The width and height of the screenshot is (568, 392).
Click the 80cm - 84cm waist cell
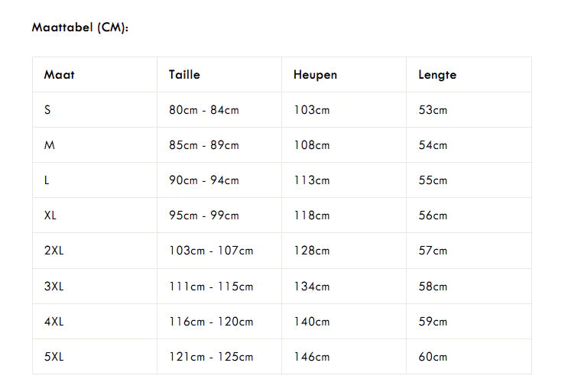coord(204,110)
